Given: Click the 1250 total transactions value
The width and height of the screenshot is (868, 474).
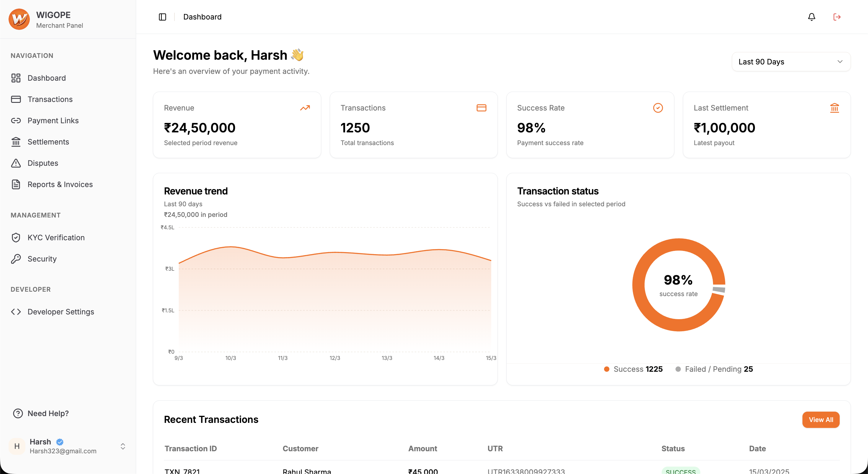Looking at the screenshot, I should (x=355, y=128).
